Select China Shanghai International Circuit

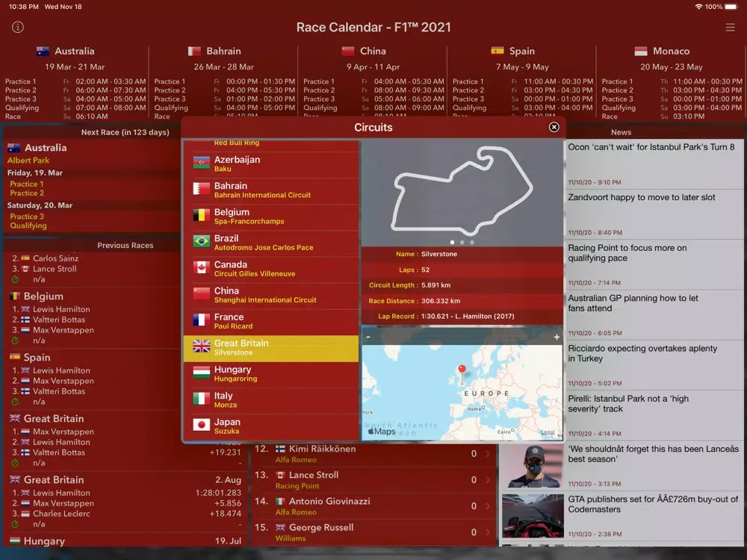point(271,295)
